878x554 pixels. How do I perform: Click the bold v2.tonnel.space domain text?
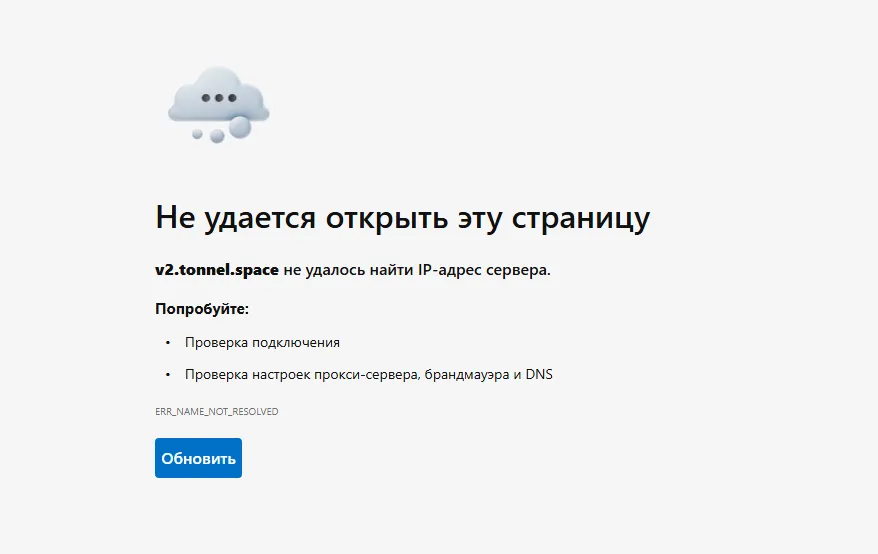click(x=217, y=269)
